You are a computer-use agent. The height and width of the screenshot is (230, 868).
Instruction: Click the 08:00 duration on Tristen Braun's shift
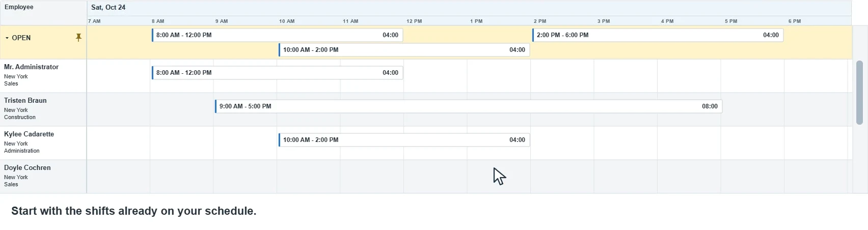coord(710,106)
